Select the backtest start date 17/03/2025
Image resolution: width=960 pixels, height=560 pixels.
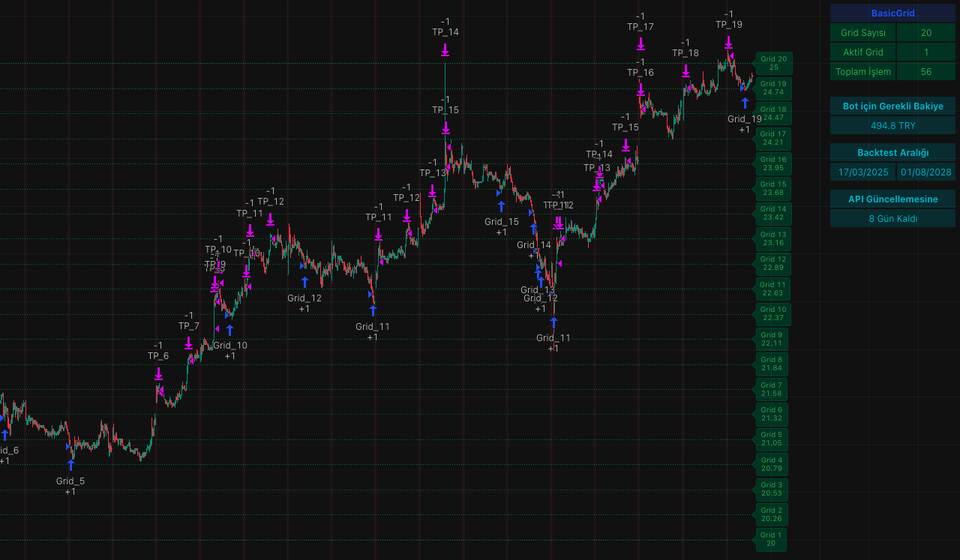click(862, 172)
